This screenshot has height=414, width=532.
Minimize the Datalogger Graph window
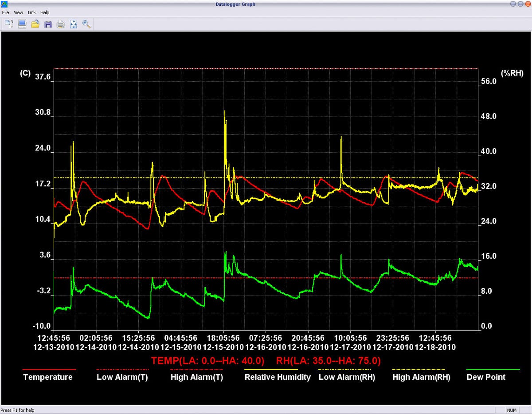click(x=513, y=4)
